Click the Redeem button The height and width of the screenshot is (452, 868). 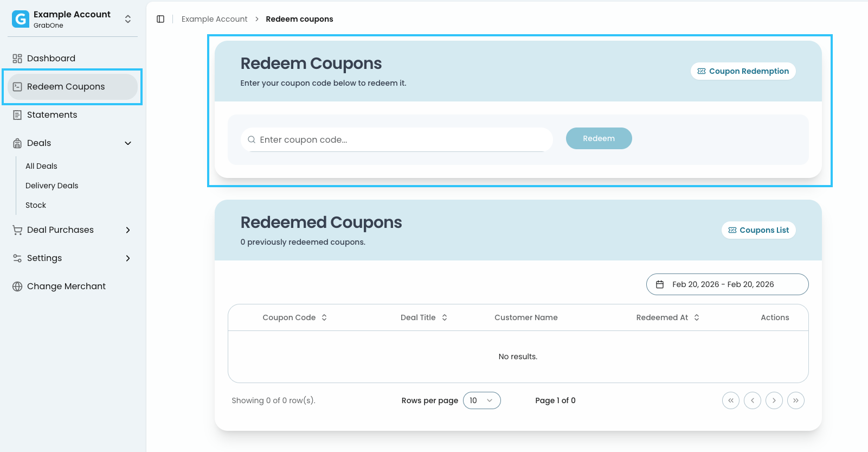599,138
